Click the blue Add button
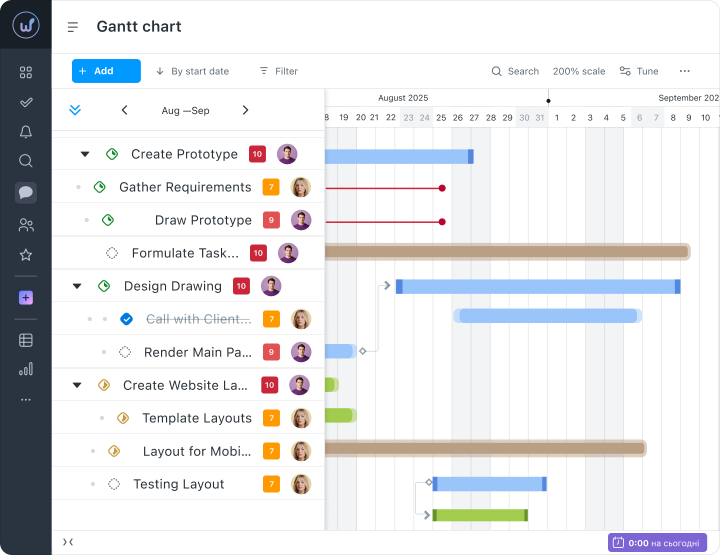The image size is (720, 555). click(106, 71)
